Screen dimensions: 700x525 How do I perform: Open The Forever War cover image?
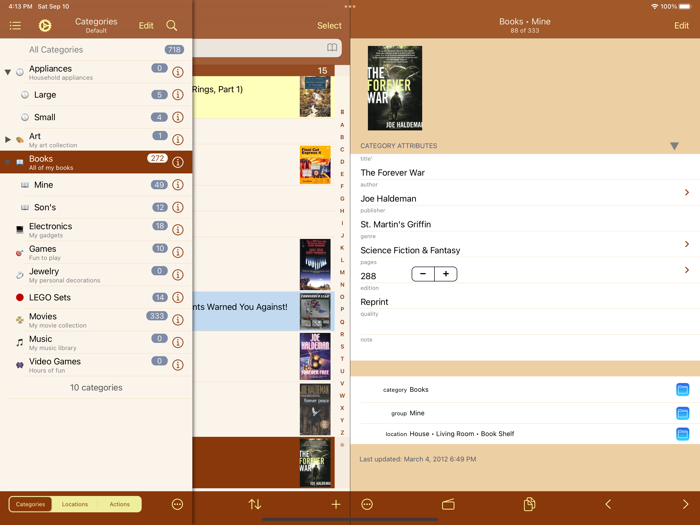coord(395,88)
